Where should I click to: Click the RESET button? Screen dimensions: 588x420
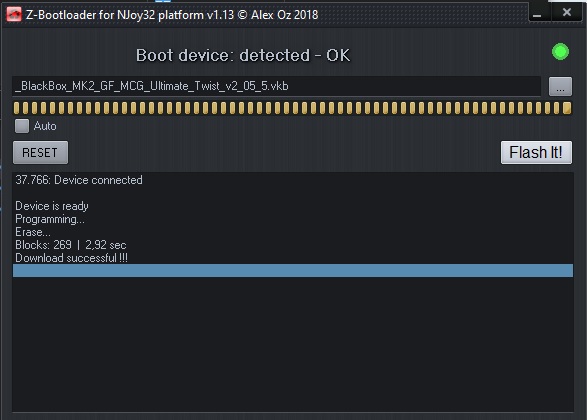(x=40, y=153)
